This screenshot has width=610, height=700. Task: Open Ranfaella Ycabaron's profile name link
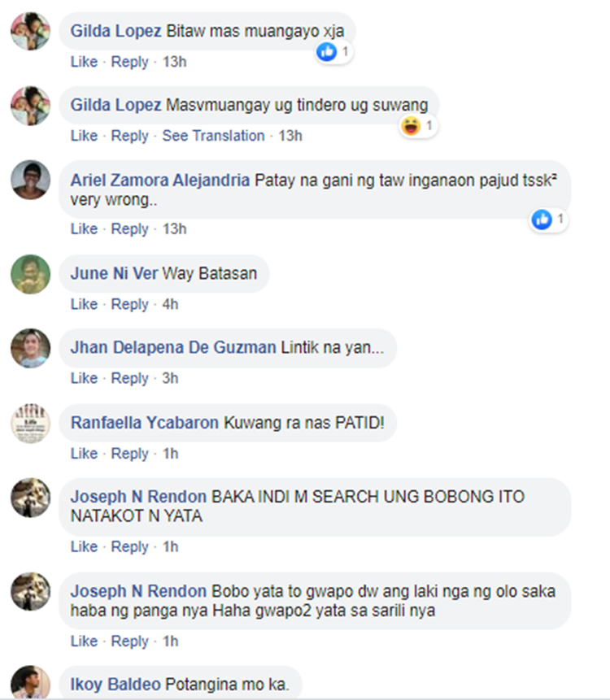point(145,422)
